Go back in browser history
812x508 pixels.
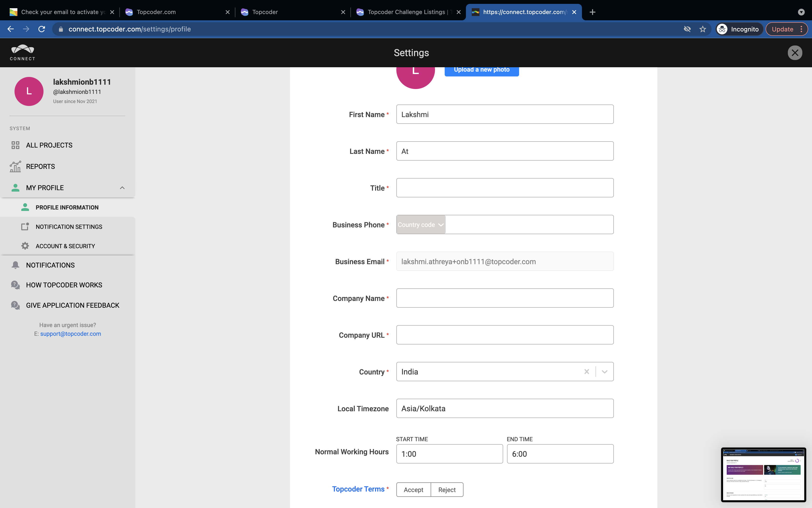tap(11, 29)
